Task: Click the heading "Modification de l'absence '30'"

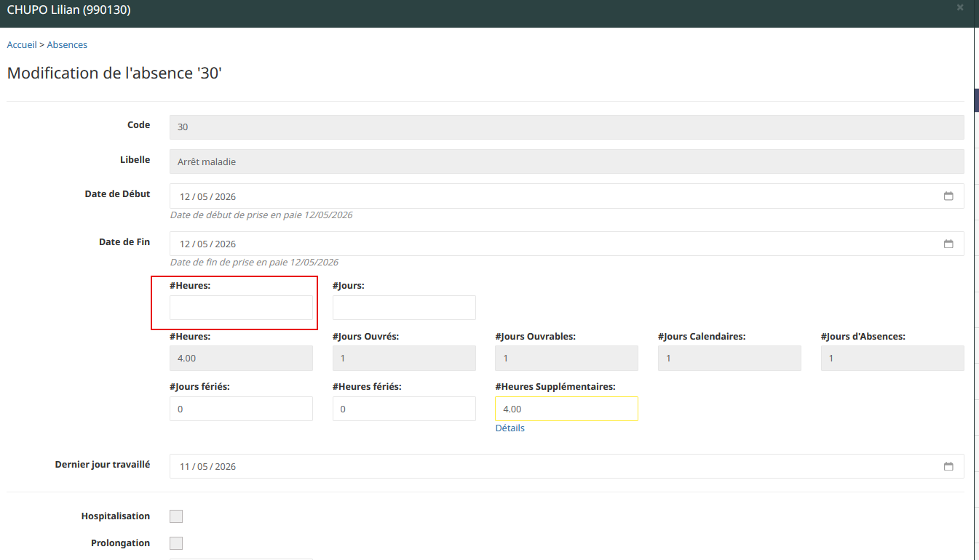Action: point(114,73)
